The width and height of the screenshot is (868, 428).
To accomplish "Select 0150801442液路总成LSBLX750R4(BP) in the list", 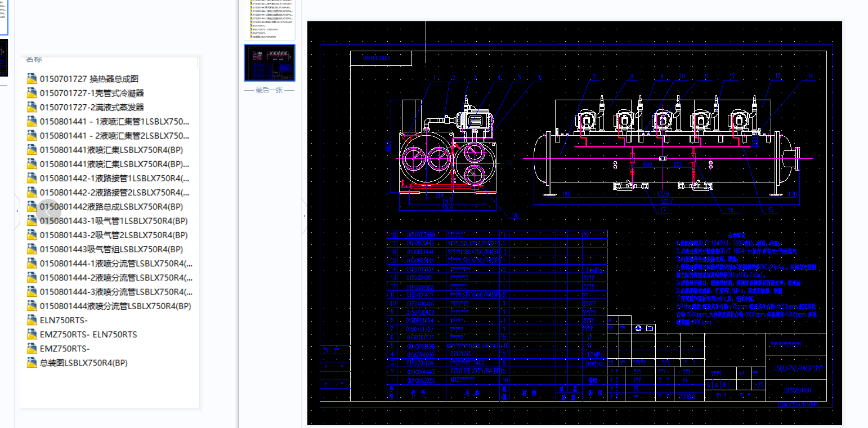I will pos(111,207).
